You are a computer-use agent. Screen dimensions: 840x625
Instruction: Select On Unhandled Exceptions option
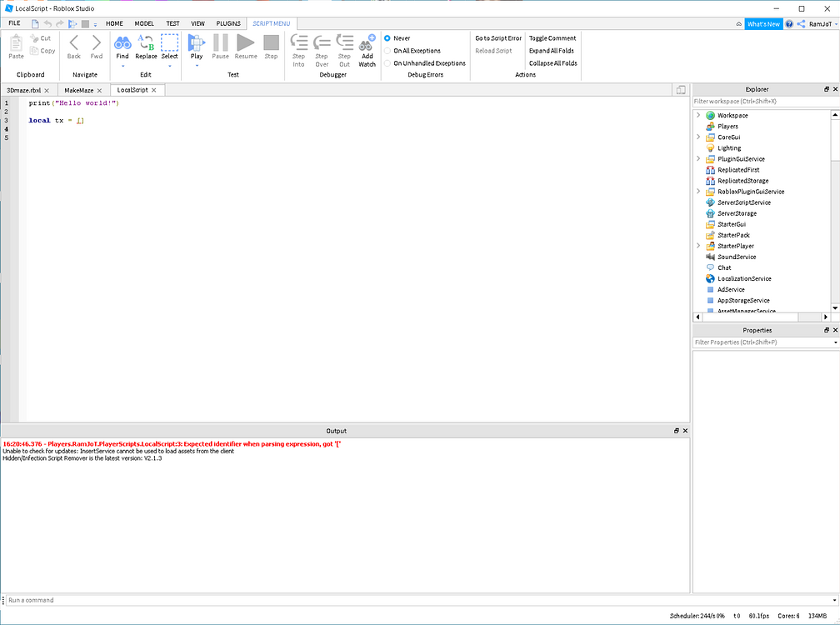[387, 63]
